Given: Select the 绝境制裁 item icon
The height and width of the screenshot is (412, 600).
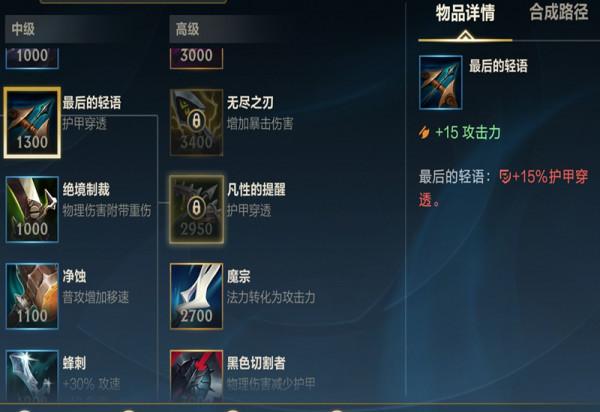Looking at the screenshot, I should tap(32, 209).
